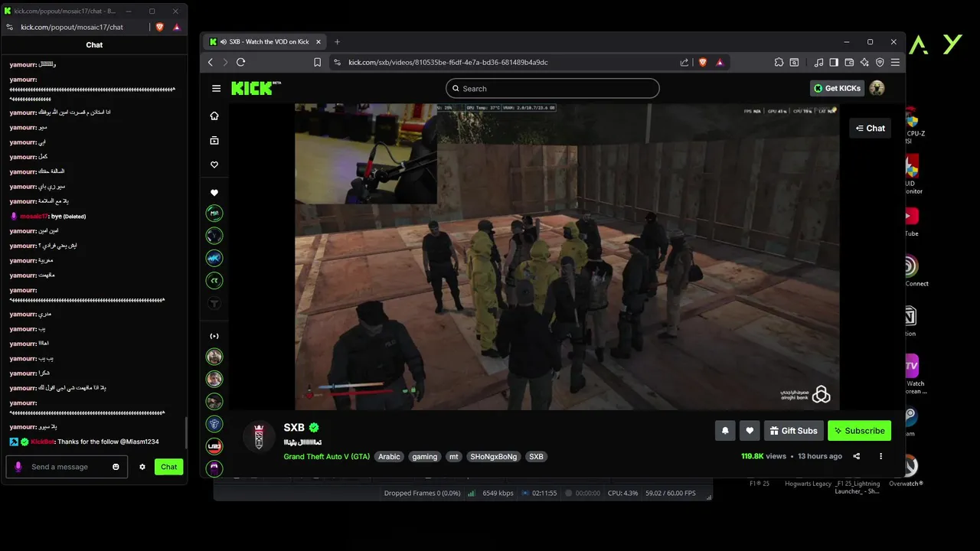Open the red UB recommended channel avatar

pyautogui.click(x=214, y=445)
